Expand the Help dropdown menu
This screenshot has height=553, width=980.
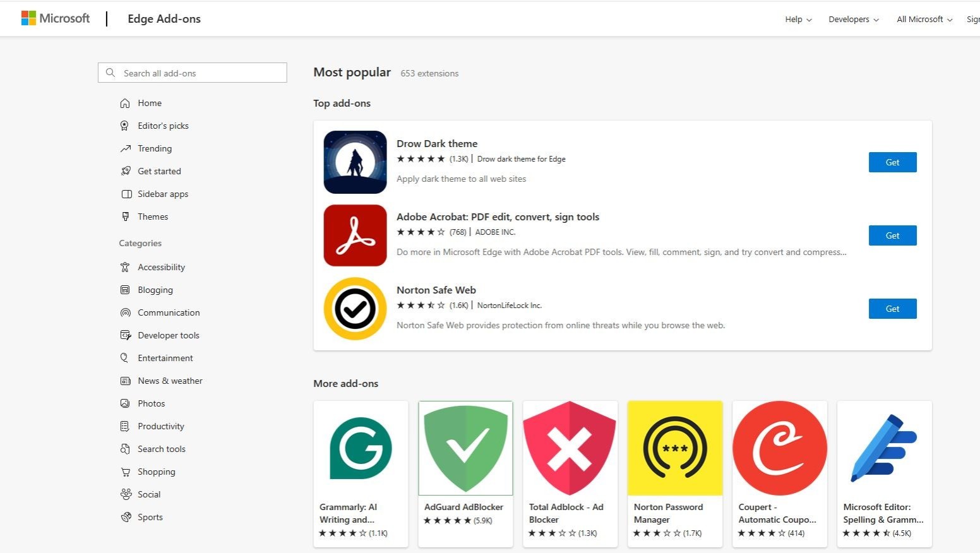pos(797,19)
